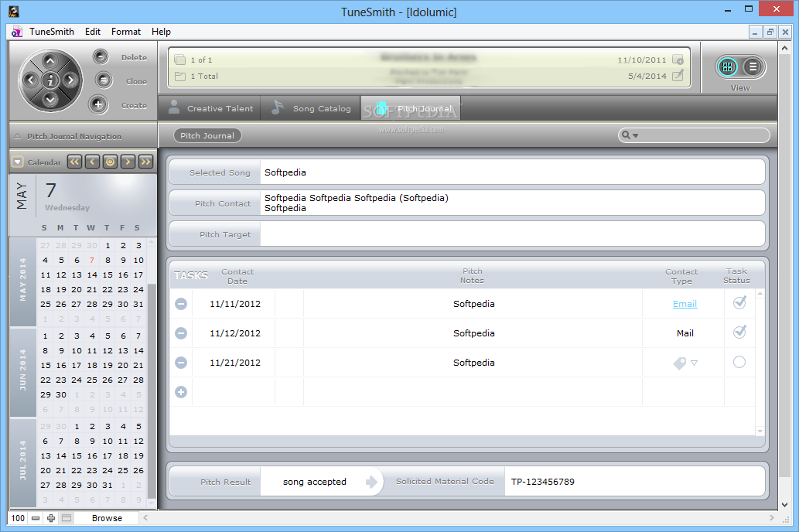Viewport: 799px width, 532px height.
Task: Open the search options magnifier dropdown
Action: click(630, 135)
